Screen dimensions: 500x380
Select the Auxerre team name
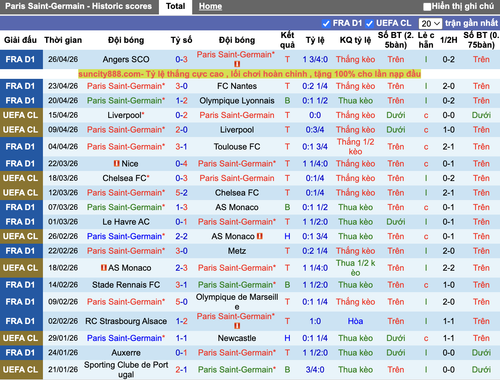pos(126,353)
